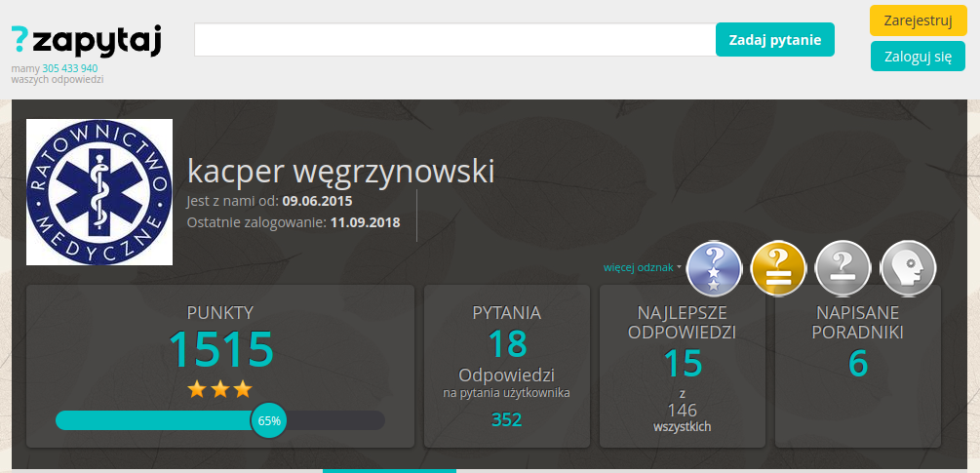Open the Ratownictwo Medyczne profile avatar
Image resolution: width=980 pixels, height=473 pixels.
click(x=99, y=192)
